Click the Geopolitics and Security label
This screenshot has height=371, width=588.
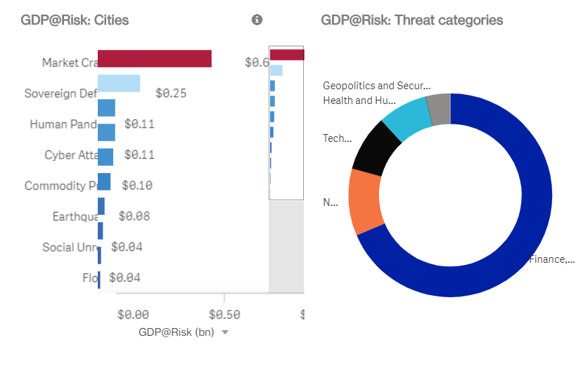[375, 86]
